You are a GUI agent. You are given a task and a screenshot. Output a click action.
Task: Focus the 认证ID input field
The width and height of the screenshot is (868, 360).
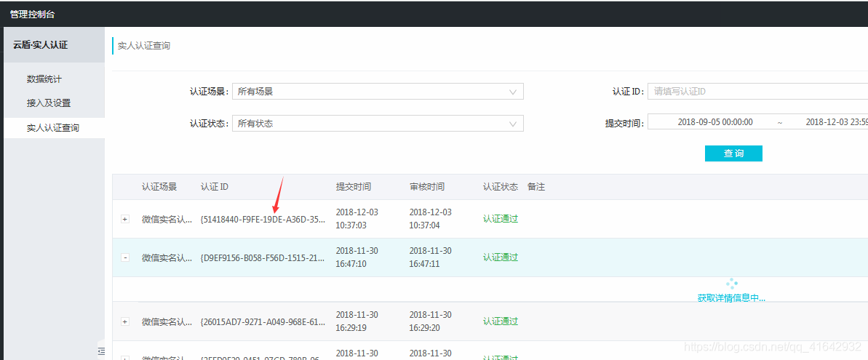click(758, 91)
